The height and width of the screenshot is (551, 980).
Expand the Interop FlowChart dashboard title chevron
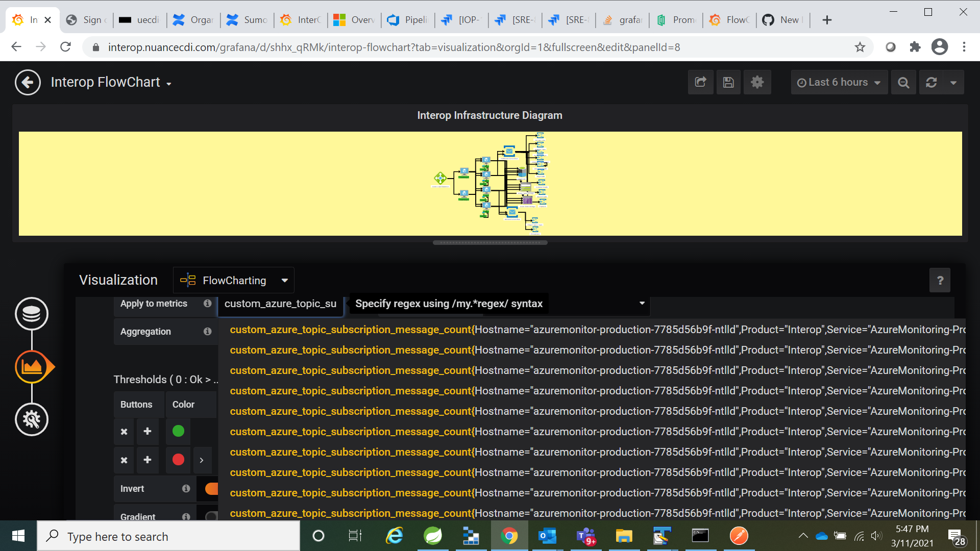pos(169,83)
